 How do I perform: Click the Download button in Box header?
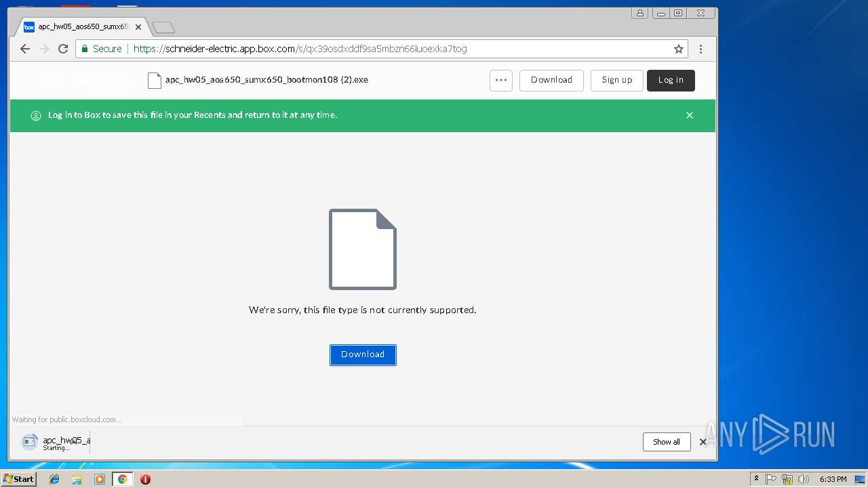(551, 80)
